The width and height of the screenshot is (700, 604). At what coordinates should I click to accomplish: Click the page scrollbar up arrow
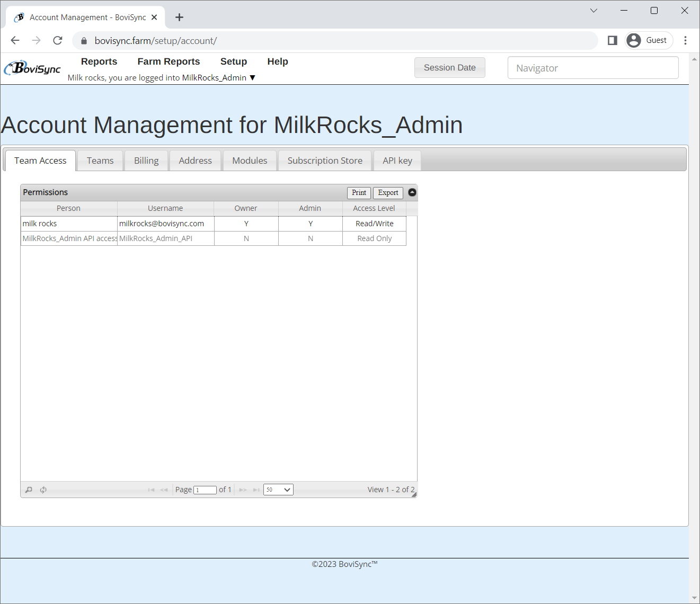coord(694,59)
